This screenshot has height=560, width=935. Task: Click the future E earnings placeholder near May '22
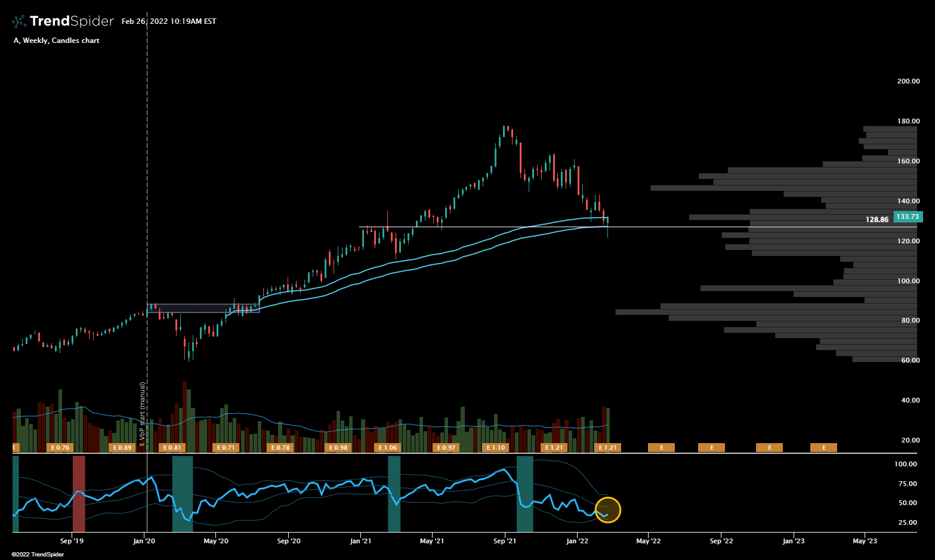point(661,447)
